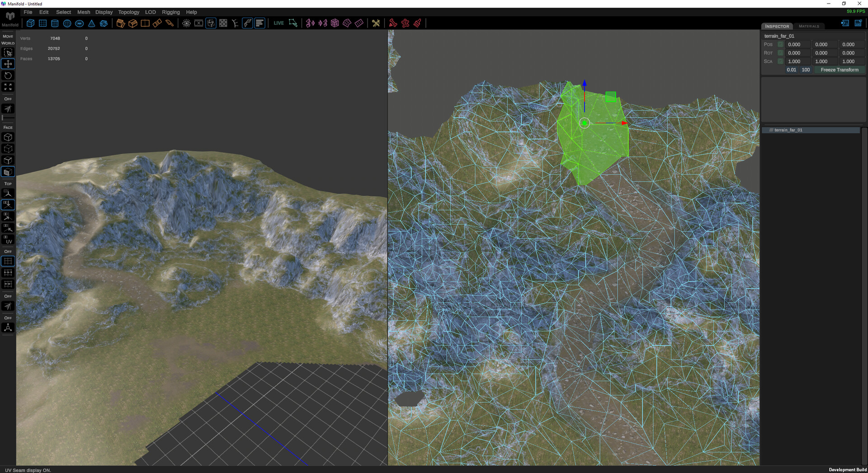Select the cone primitive icon
Viewport: 868px width, 473px height.
pyautogui.click(x=92, y=23)
